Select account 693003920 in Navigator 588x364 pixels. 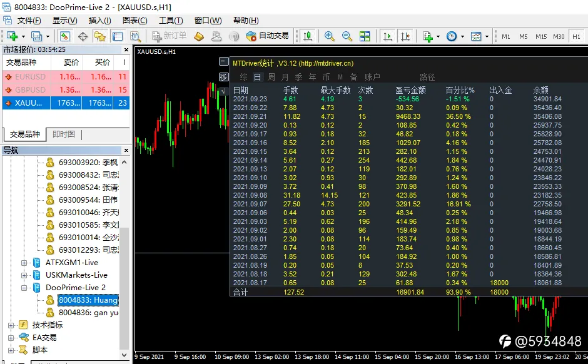pos(88,163)
